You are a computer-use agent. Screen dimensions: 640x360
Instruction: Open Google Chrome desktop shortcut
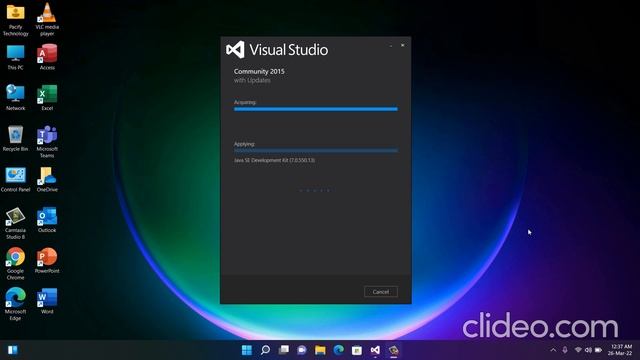(x=16, y=264)
